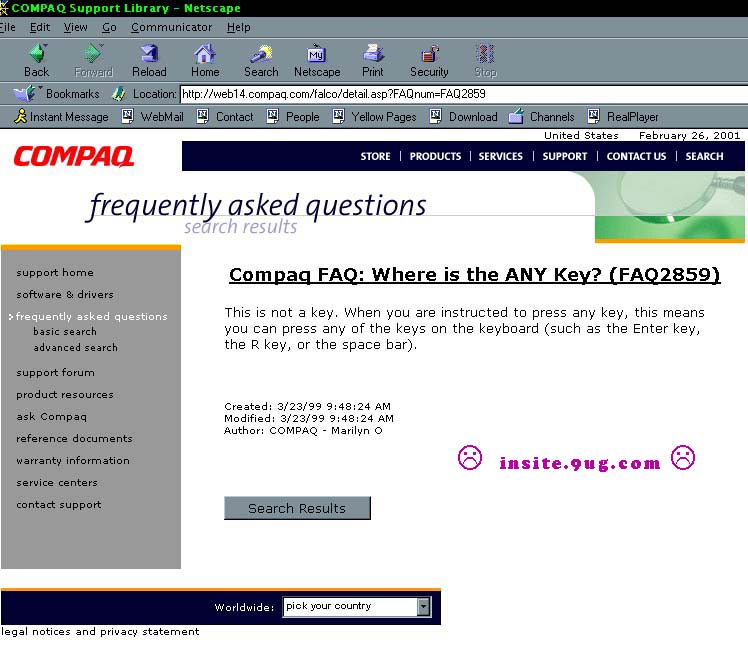The image size is (748, 646).
Task: Click the Search Results button
Action: click(x=297, y=508)
